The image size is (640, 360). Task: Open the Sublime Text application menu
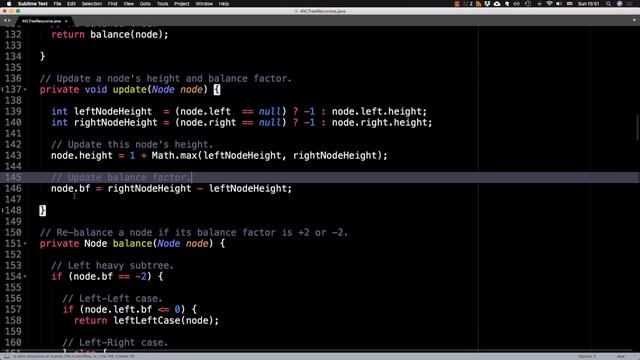point(33,4)
